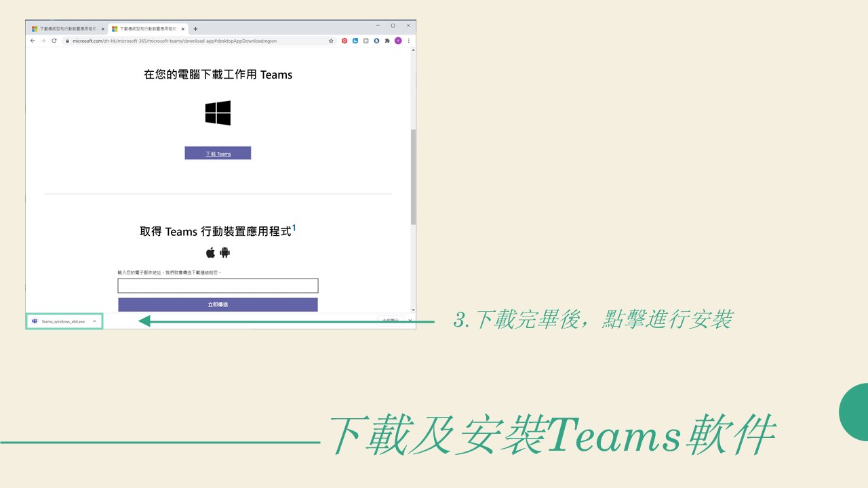The image size is (868, 488).
Task: Click the address bar URL
Action: point(174,41)
